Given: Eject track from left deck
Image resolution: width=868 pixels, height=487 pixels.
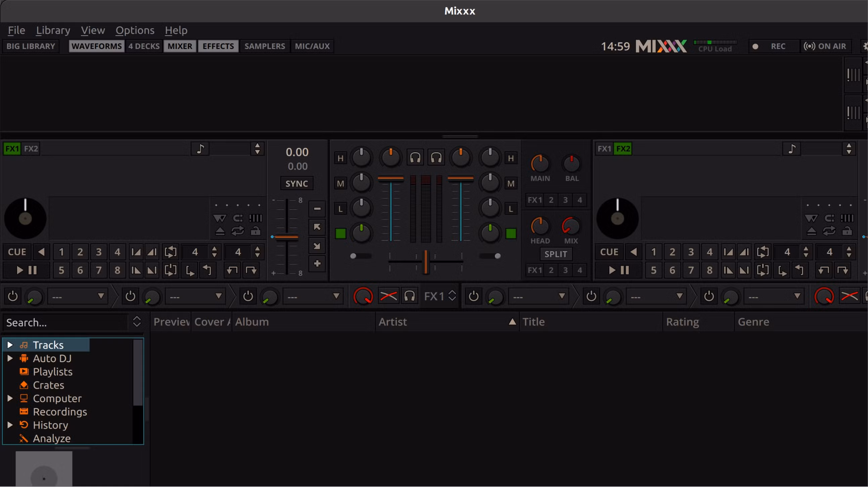Looking at the screenshot, I should (x=220, y=231).
